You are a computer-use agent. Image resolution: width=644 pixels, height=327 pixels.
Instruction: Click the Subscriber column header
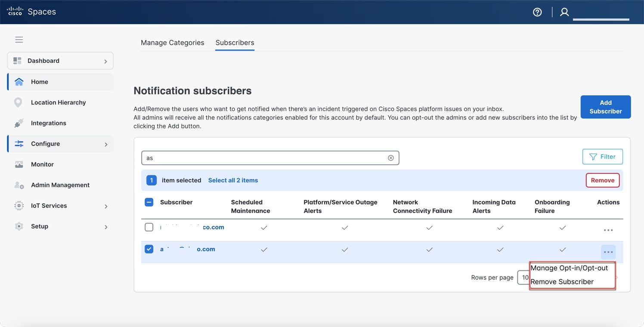pos(176,202)
